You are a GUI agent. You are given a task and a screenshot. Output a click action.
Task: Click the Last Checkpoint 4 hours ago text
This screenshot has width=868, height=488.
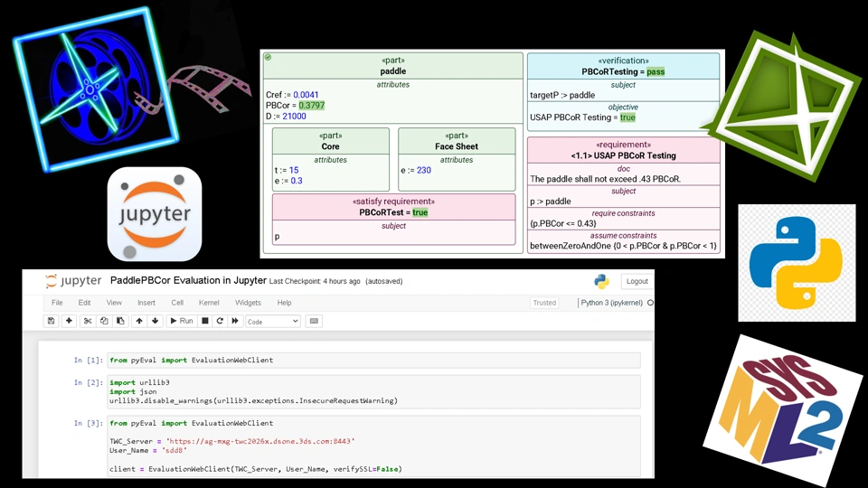(x=315, y=281)
